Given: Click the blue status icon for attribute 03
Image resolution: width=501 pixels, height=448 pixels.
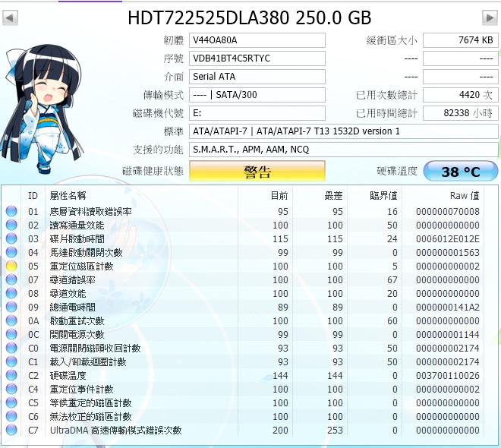Looking at the screenshot, I should (x=11, y=238).
